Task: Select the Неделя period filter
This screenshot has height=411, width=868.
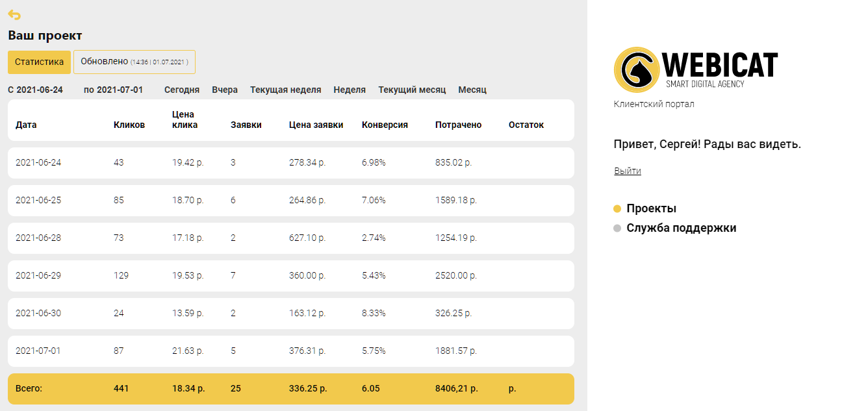Action: point(350,90)
